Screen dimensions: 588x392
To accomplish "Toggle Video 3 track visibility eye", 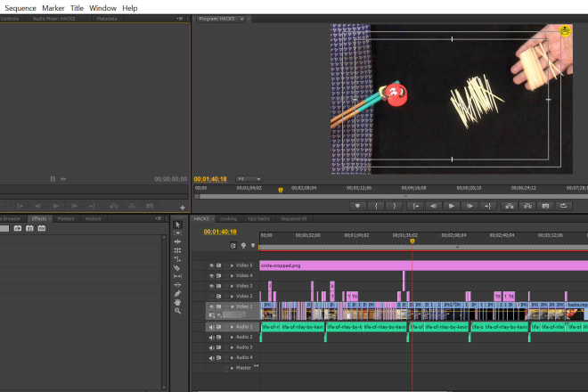I will (211, 286).
